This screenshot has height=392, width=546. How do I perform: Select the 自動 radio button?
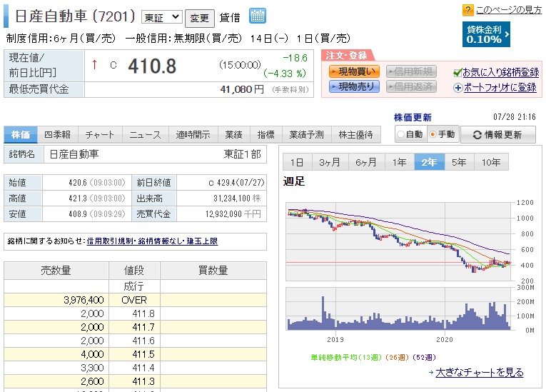tap(400, 134)
